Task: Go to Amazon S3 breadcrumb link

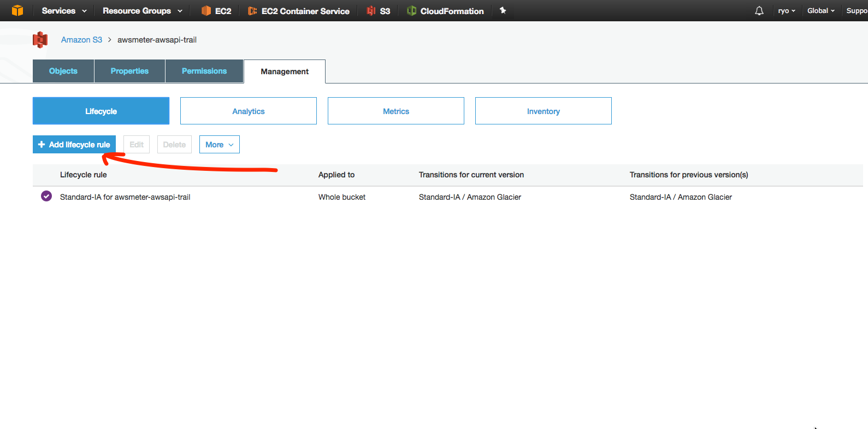Action: (81, 40)
